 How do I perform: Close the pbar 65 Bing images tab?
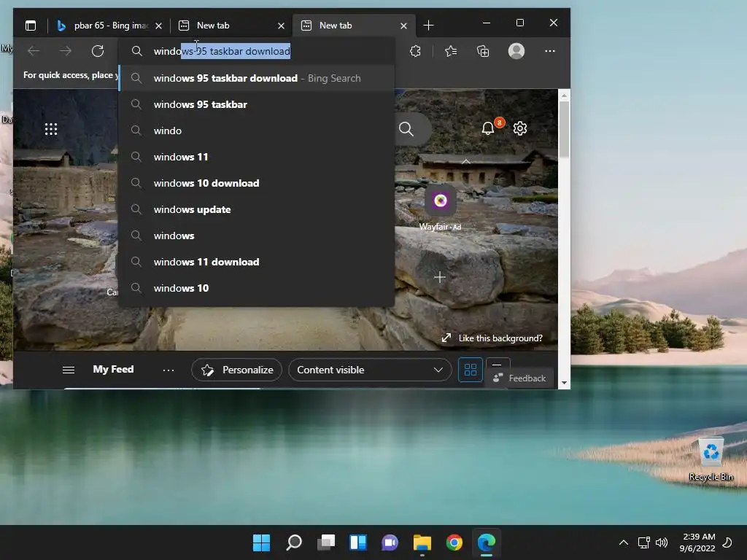(158, 26)
